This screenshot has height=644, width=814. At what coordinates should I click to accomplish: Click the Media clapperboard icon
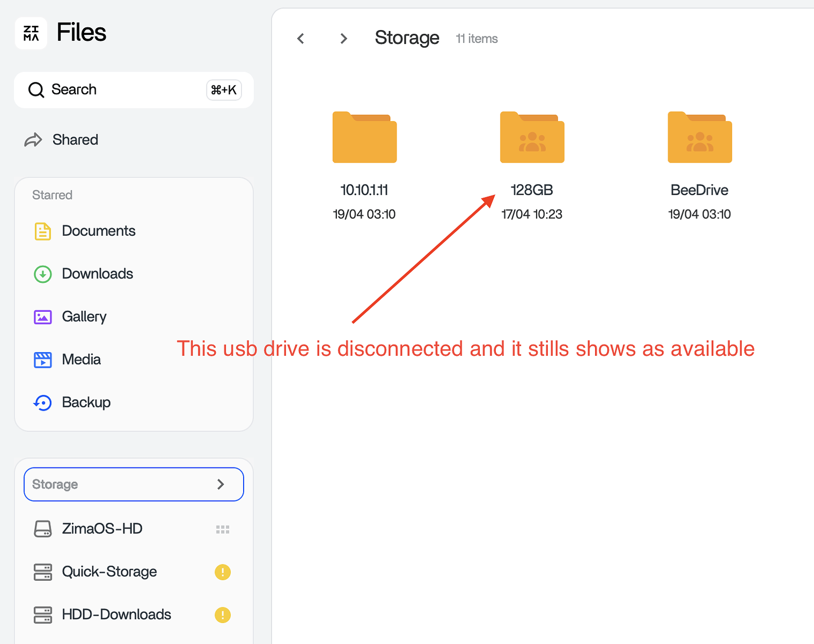(43, 360)
